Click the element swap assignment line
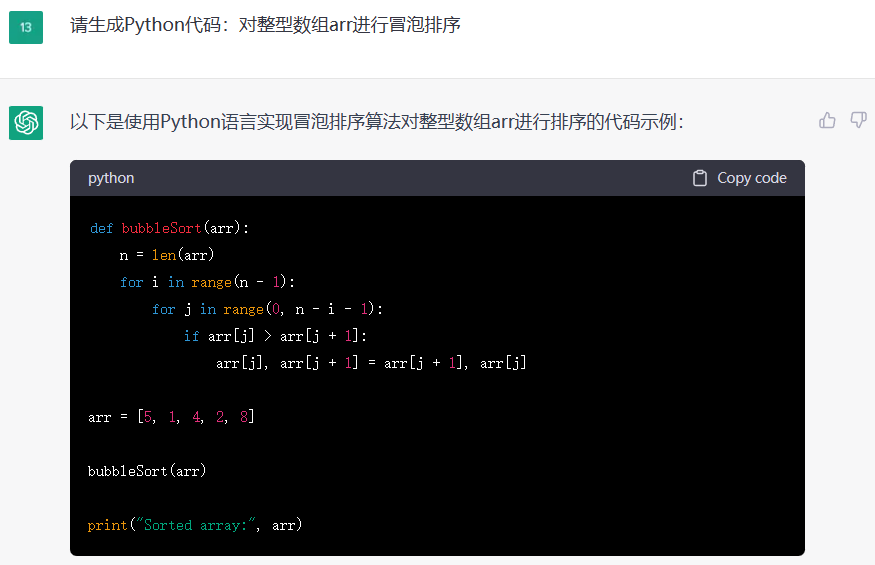Viewport: 875px width, 565px height. click(370, 363)
